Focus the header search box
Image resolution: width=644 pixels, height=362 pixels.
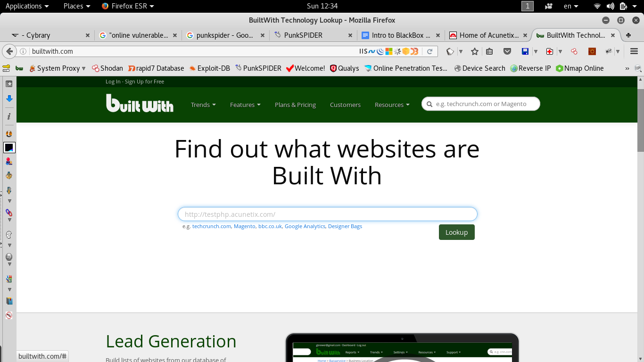pos(481,104)
